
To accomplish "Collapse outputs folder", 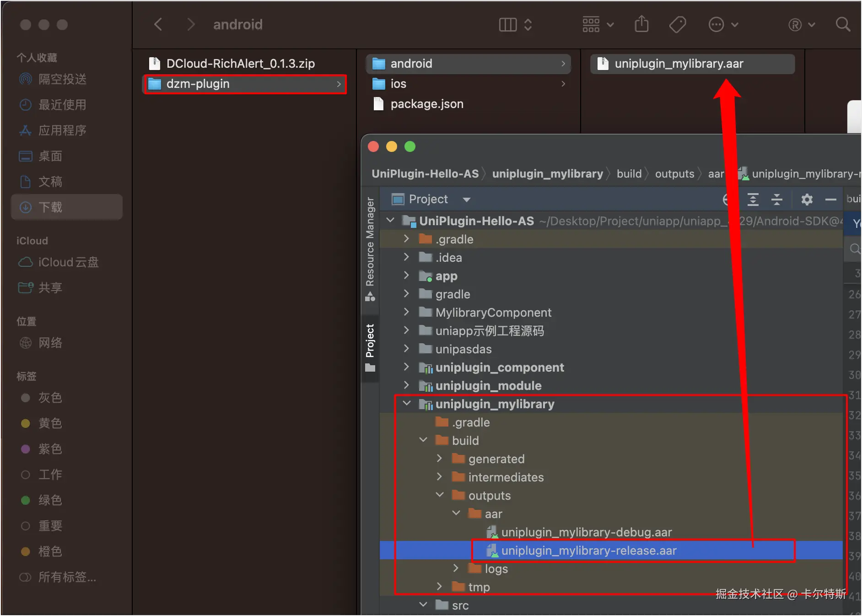I will (x=440, y=495).
